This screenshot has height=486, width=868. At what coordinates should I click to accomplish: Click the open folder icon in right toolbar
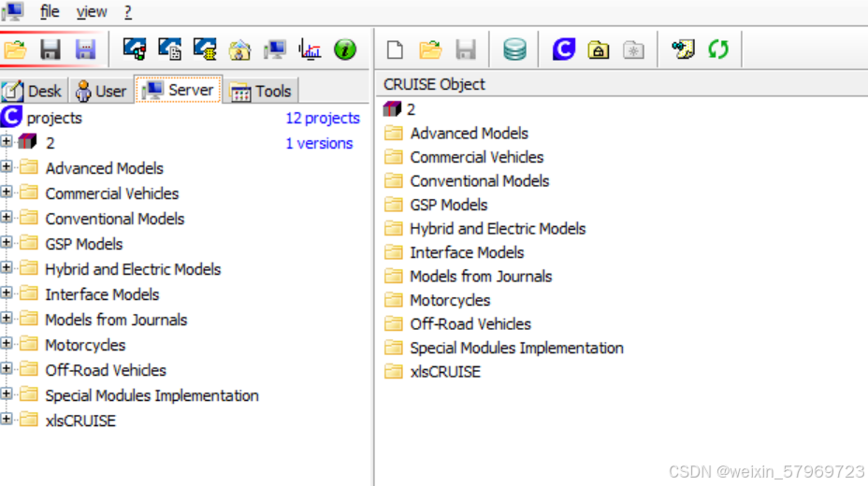pyautogui.click(x=430, y=50)
